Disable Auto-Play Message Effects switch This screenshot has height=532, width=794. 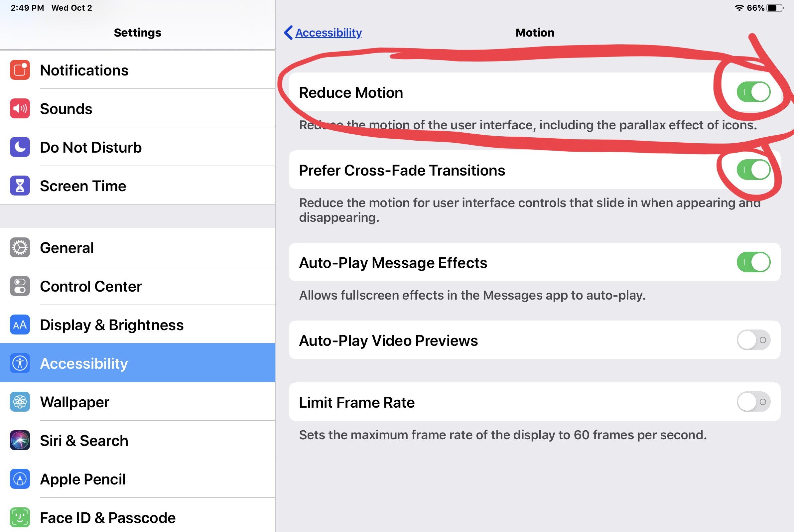754,262
